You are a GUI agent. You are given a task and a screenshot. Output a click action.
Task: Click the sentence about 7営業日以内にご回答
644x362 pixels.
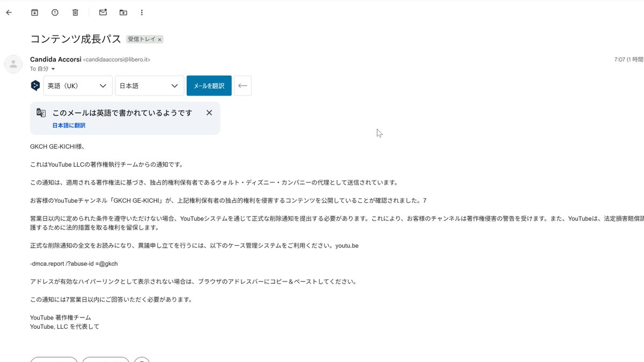[111, 299]
